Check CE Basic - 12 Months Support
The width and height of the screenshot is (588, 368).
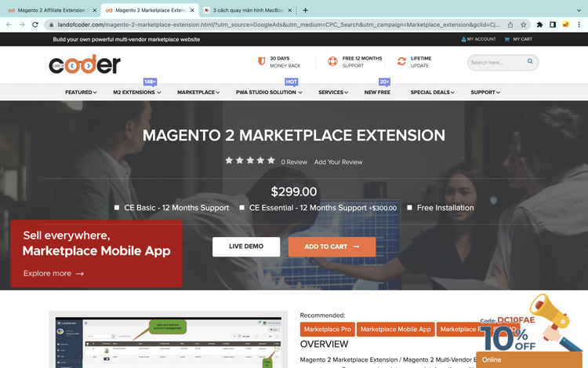[117, 208]
